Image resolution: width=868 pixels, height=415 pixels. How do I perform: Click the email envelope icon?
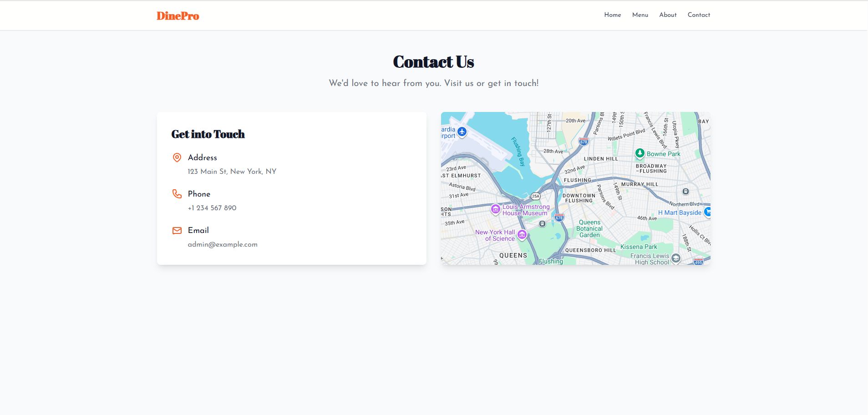(177, 230)
